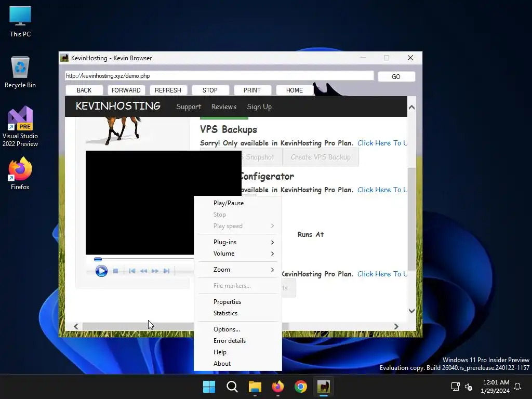Focus the URL address field
This screenshot has width=532, height=399.
click(x=219, y=76)
